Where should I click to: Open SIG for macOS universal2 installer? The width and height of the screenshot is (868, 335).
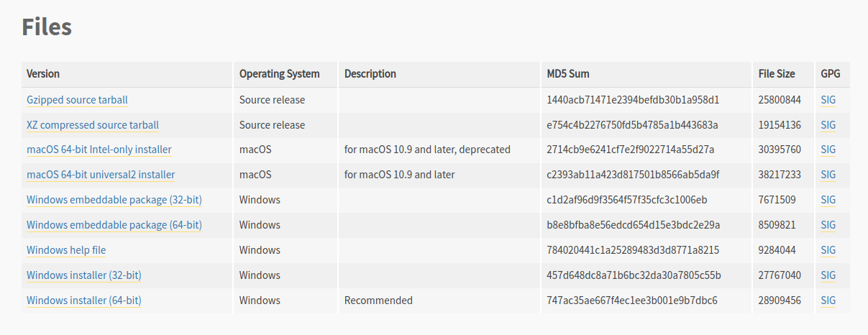(828, 175)
